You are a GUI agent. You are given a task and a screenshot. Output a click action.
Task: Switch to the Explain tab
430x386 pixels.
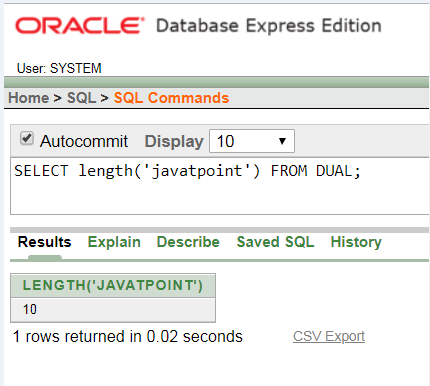114,242
